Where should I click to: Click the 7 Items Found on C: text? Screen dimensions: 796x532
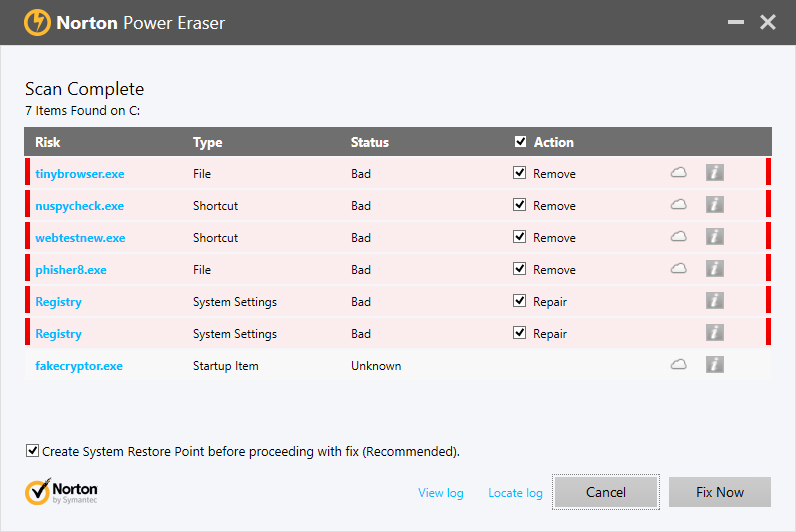pyautogui.click(x=83, y=110)
